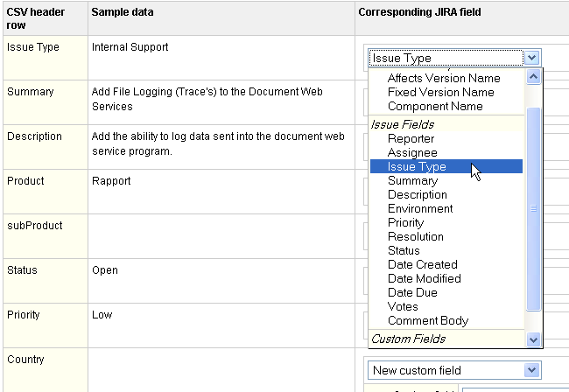Select Priority from the field list
The image size is (569, 392).
pos(405,222)
